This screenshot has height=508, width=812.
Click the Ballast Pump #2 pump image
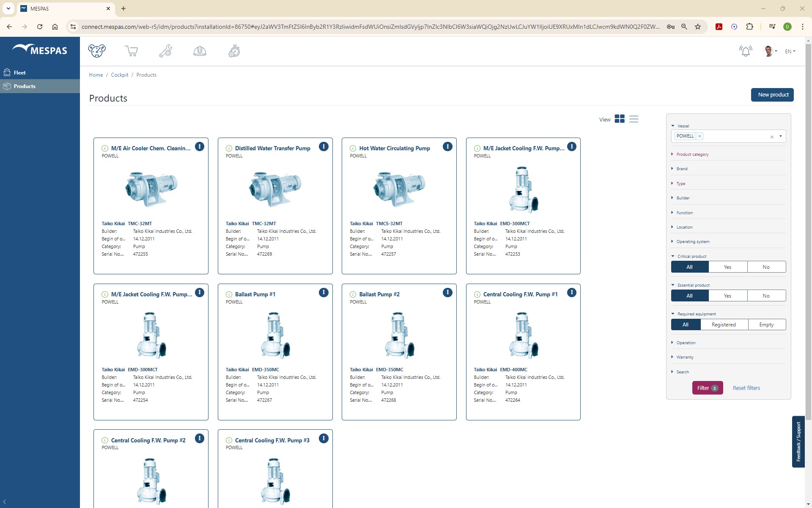click(x=399, y=335)
